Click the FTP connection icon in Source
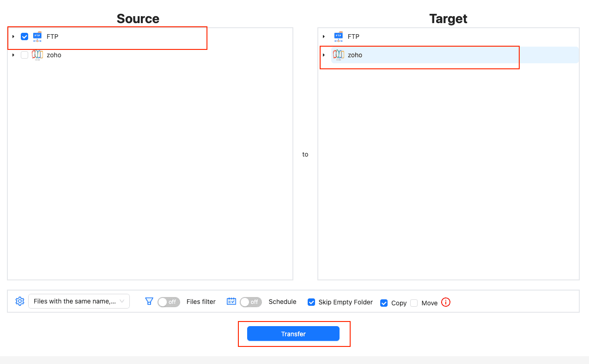Image resolution: width=589 pixels, height=364 pixels. tap(36, 36)
